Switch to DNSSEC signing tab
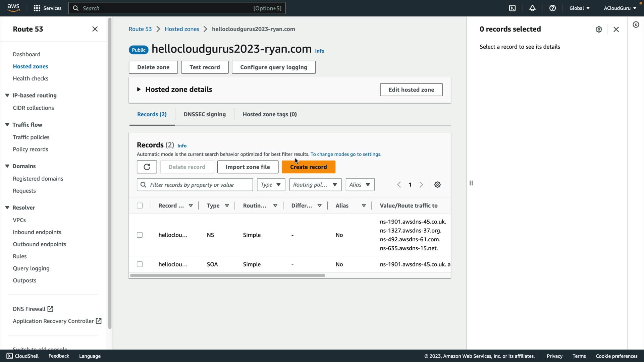Viewport: 644px width, 362px height. pyautogui.click(x=205, y=114)
